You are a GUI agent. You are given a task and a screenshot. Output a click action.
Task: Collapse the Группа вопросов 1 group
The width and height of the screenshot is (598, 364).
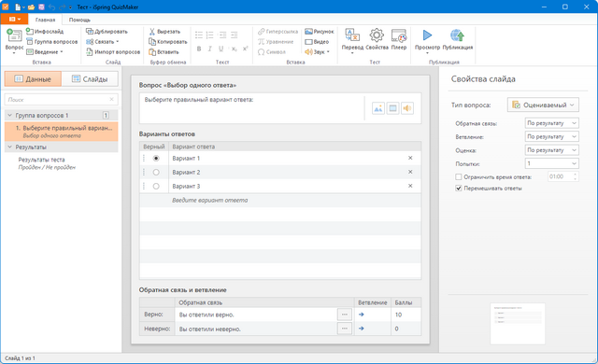pos(10,115)
